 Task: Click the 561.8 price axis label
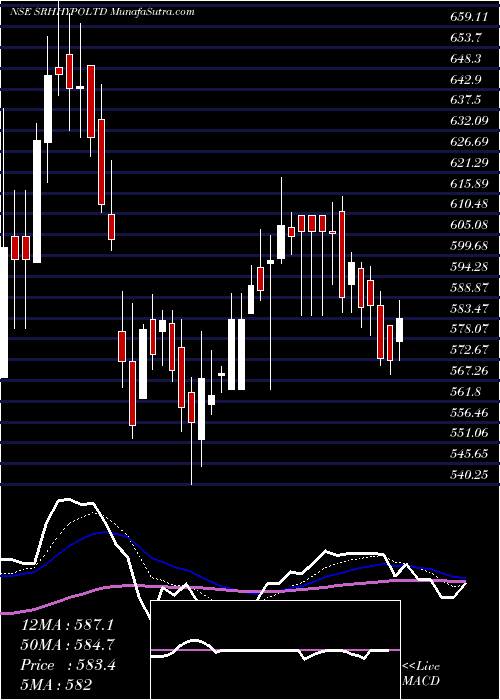click(x=466, y=392)
